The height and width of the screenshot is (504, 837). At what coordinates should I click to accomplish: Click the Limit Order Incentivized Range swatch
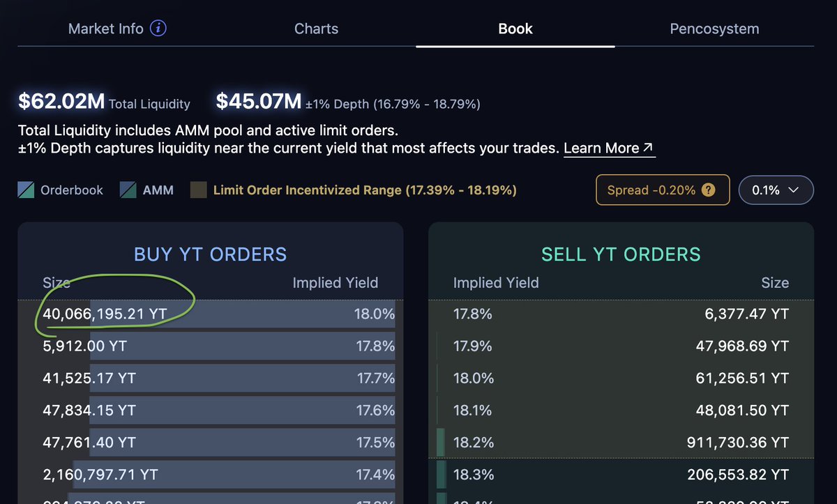(199, 190)
